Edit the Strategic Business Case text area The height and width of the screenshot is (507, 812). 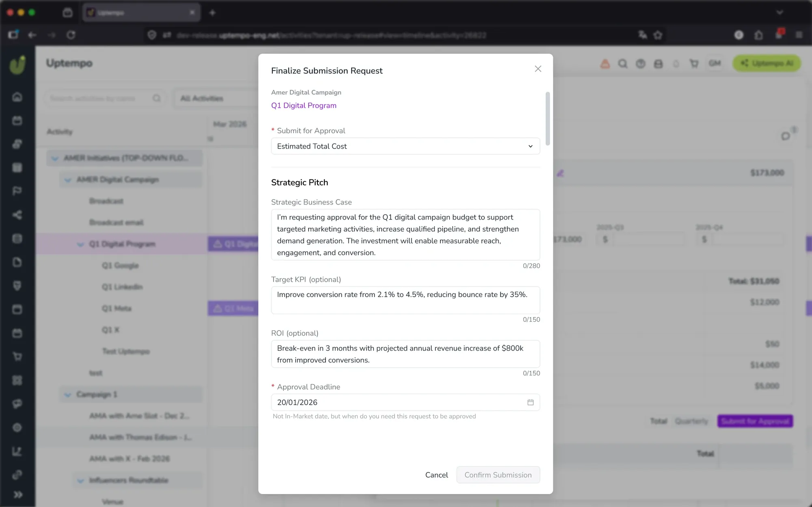[405, 235]
